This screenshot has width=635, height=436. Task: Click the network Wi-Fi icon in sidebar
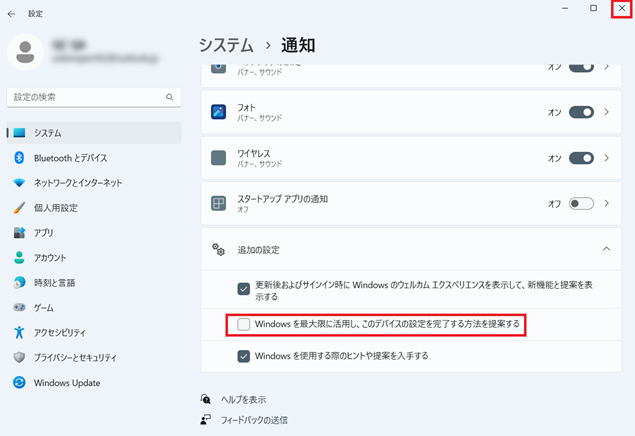point(19,183)
